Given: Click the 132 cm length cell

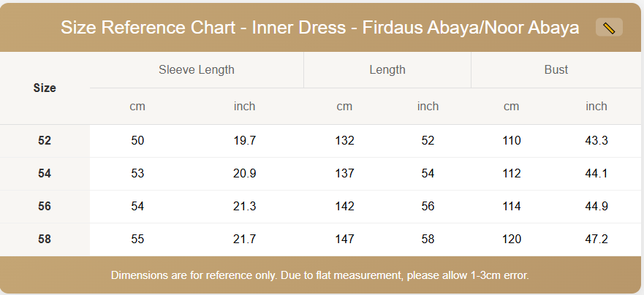Looking at the screenshot, I should 344,140.
